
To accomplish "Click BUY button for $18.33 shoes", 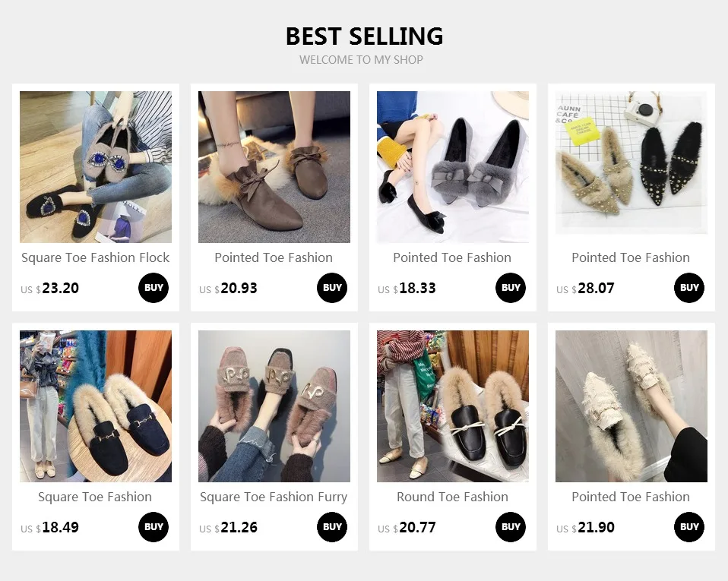I will pyautogui.click(x=510, y=288).
